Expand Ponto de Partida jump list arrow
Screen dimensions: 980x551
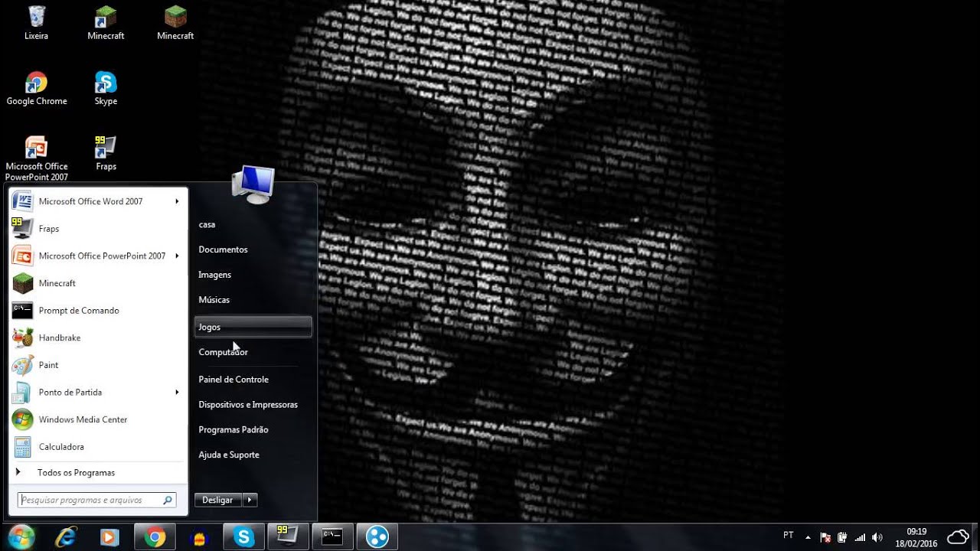click(177, 392)
